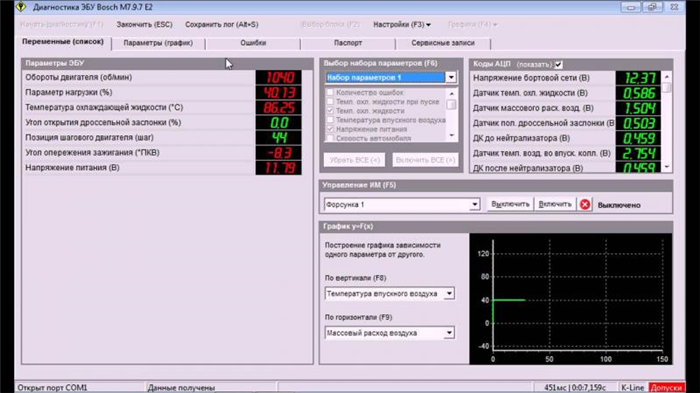Open the По вертикали parameter dropdown
Image resolution: width=700 pixels, height=393 pixels.
[x=449, y=293]
